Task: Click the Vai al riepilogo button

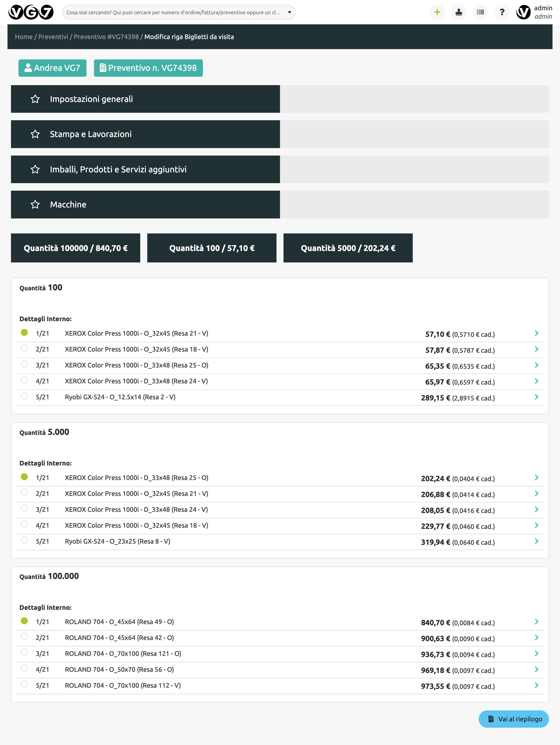Action: click(513, 719)
